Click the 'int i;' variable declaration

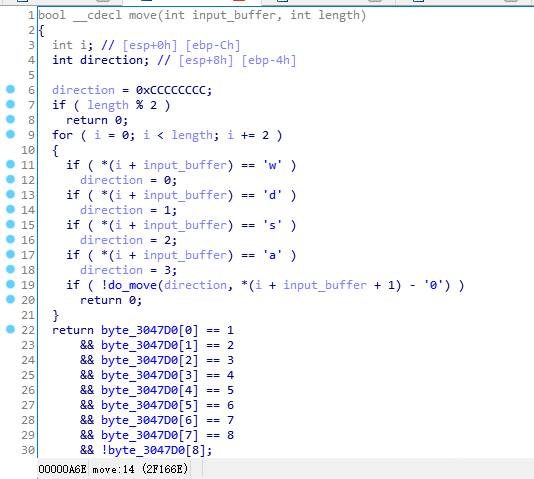coord(73,45)
